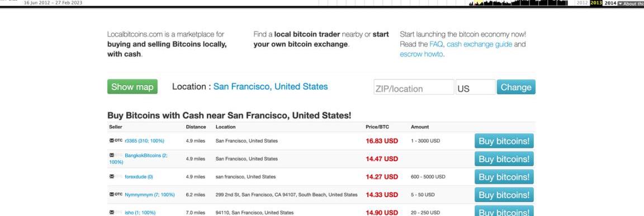Expand the About this capture dropdown
644x216 pixels.
pos(631,3)
